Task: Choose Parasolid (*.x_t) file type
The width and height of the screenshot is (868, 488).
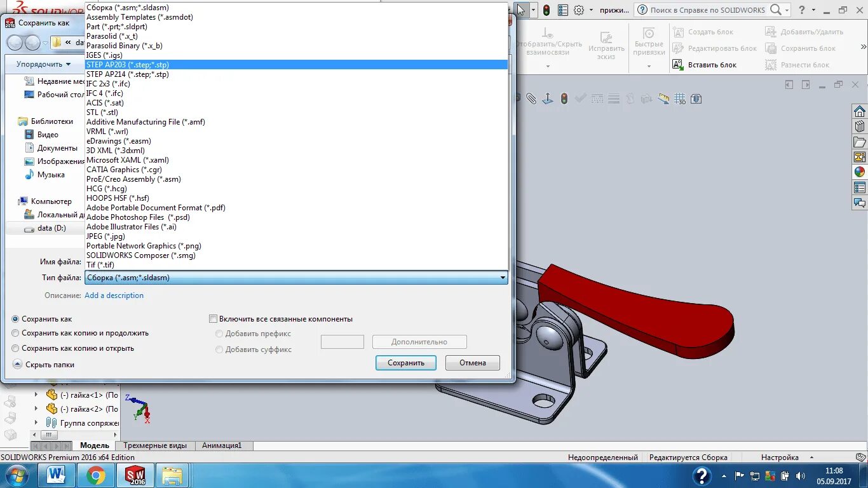Action: pos(296,36)
